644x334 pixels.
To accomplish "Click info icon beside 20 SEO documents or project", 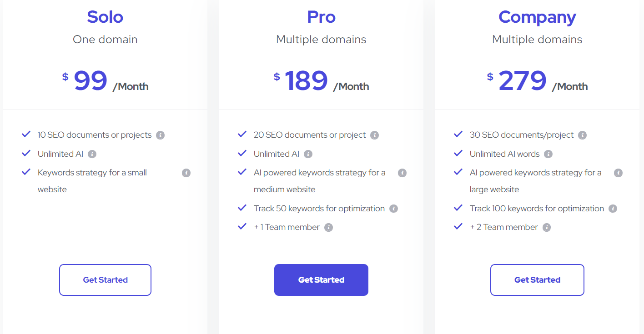I will coord(374,135).
